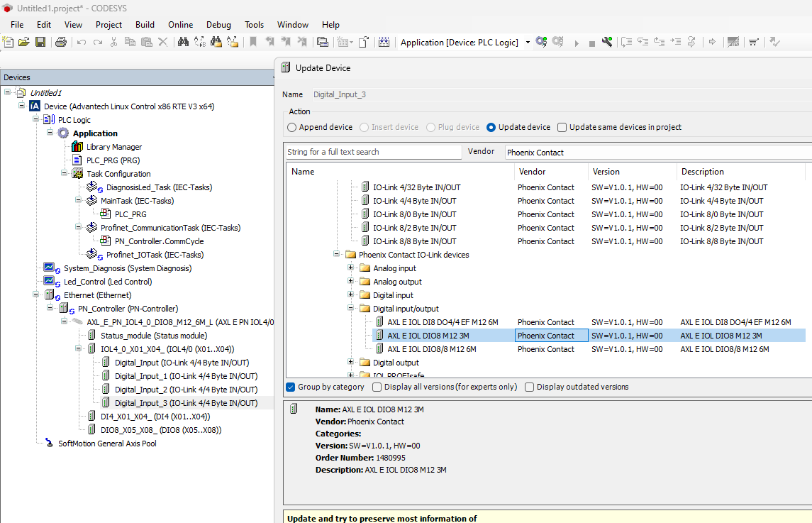Open the Build menu
The width and height of the screenshot is (812, 523).
(145, 24)
